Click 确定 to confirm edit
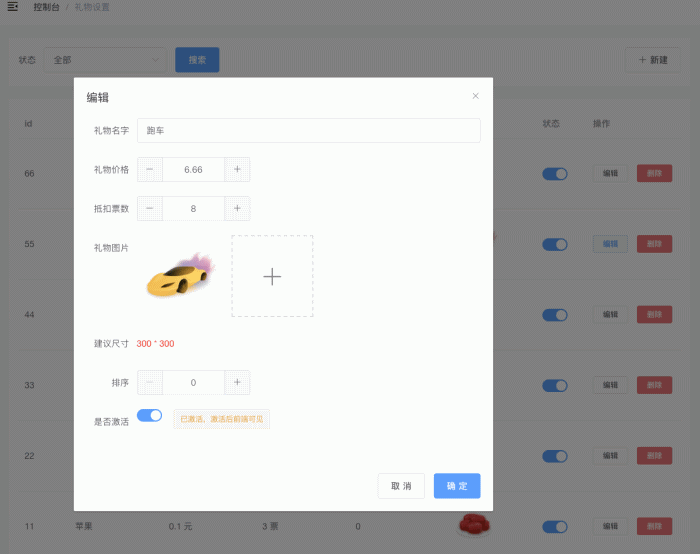This screenshot has width=700, height=554. click(457, 486)
